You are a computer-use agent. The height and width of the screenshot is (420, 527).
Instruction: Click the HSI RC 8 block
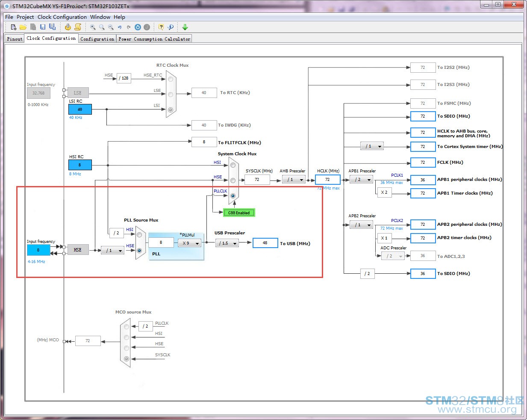[80, 165]
